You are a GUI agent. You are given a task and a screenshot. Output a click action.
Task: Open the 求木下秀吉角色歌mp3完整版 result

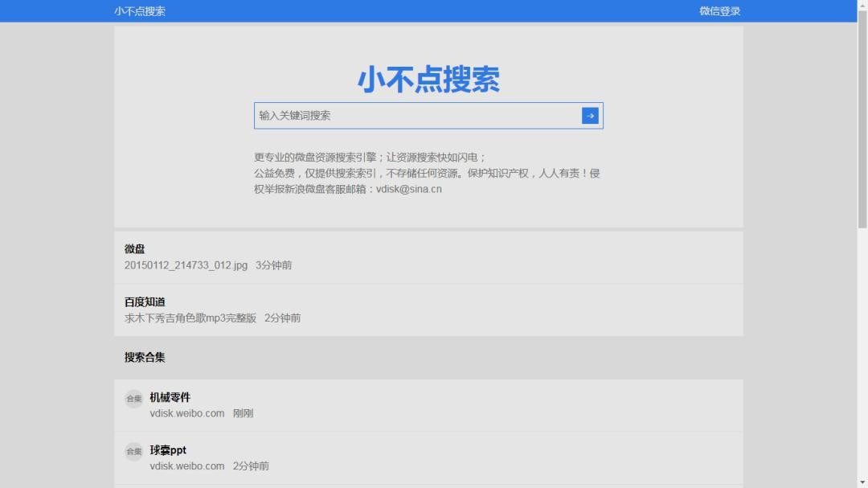(190, 318)
